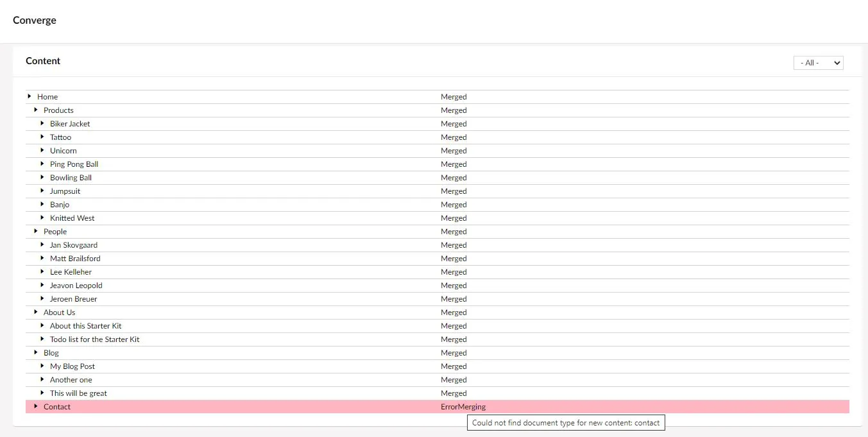Expand the Biker Jacket row arrow
This screenshot has width=868, height=437.
point(42,123)
